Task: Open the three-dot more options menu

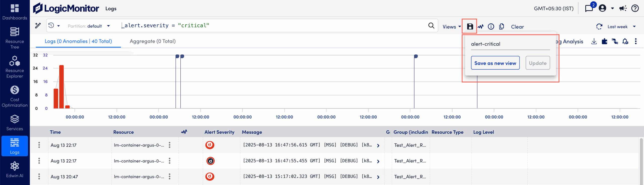Action: (x=636, y=41)
